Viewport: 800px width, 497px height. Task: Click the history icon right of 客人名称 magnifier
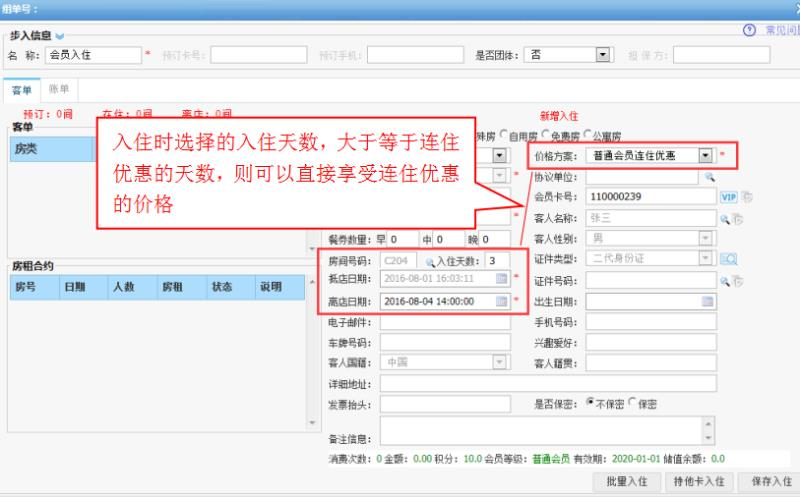[x=738, y=219]
